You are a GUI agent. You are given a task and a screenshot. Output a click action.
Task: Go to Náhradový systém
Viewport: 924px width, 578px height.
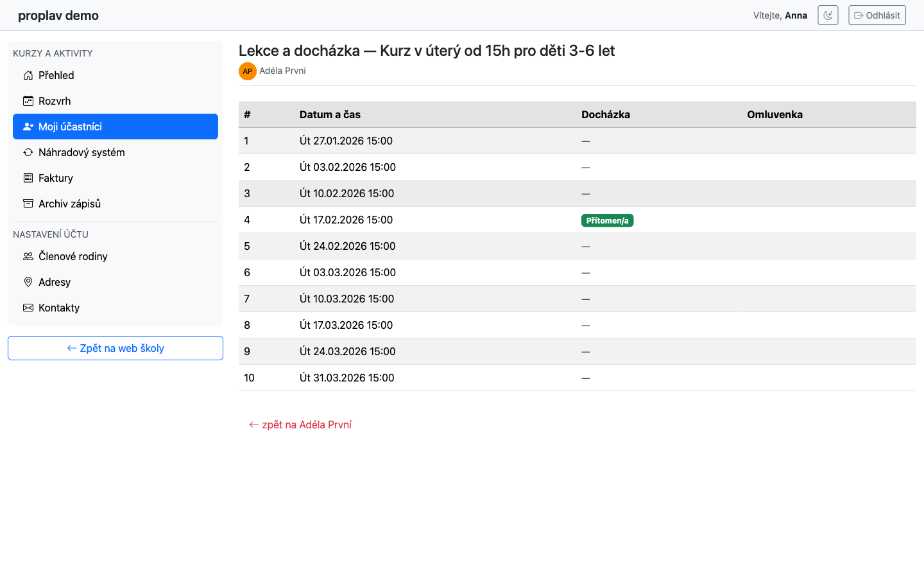(116, 152)
